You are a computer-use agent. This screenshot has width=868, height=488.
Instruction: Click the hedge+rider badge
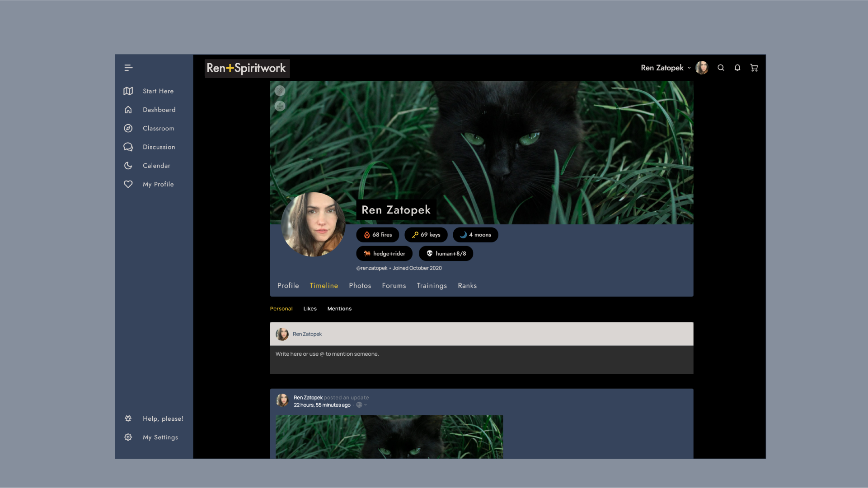(384, 254)
